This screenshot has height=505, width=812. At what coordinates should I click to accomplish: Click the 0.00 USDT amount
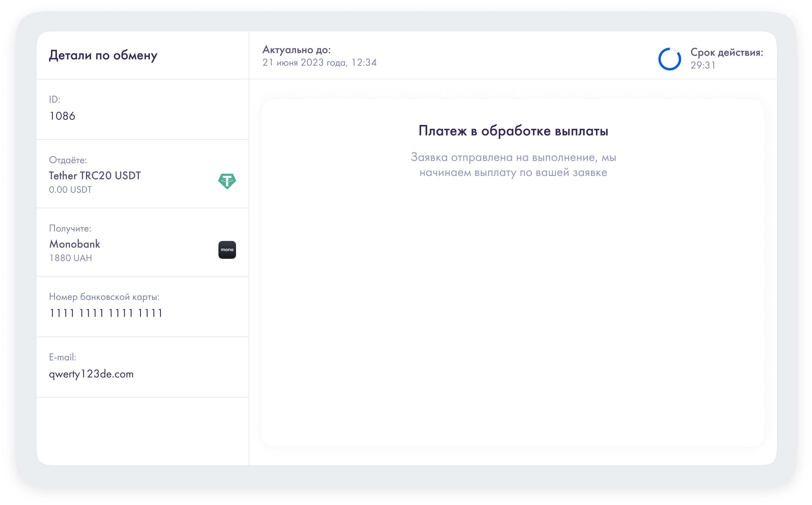[70, 190]
